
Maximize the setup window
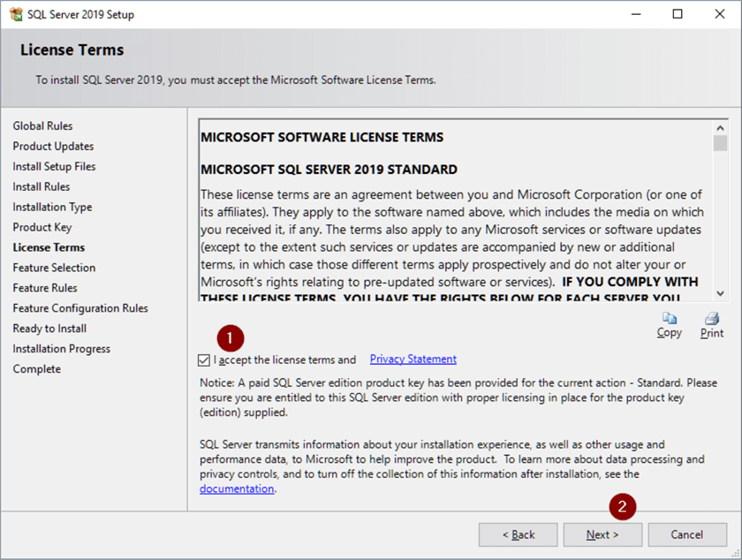pos(678,14)
